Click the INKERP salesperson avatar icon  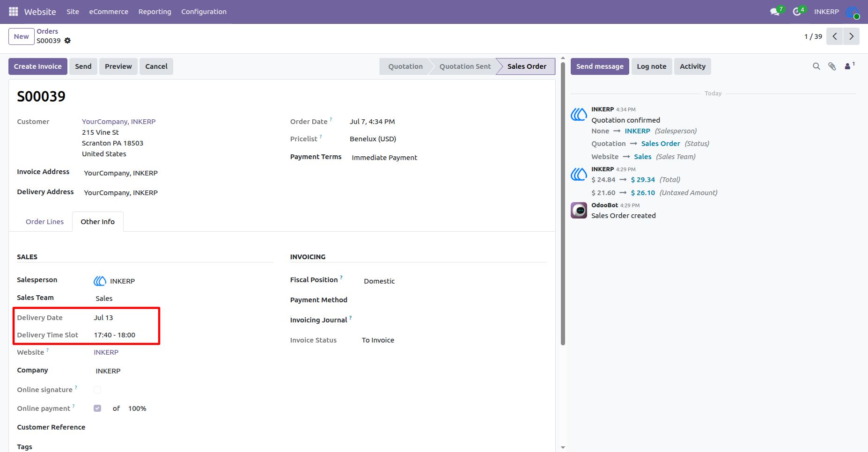100,281
